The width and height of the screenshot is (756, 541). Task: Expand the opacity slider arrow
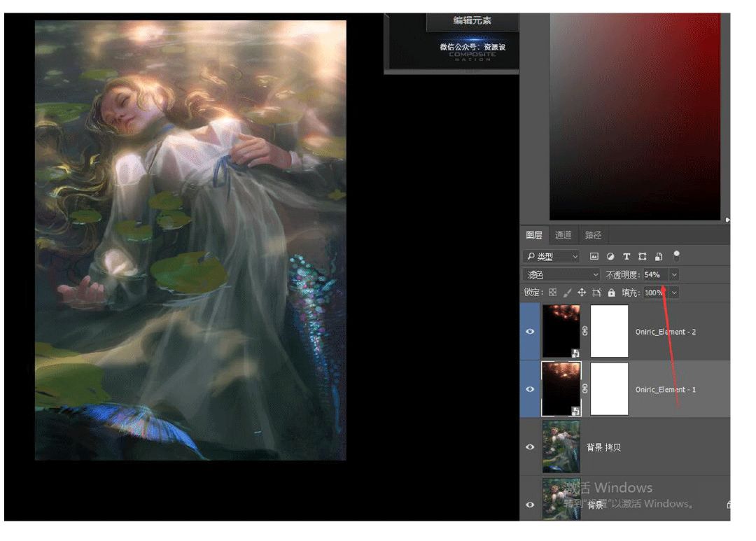[674, 274]
